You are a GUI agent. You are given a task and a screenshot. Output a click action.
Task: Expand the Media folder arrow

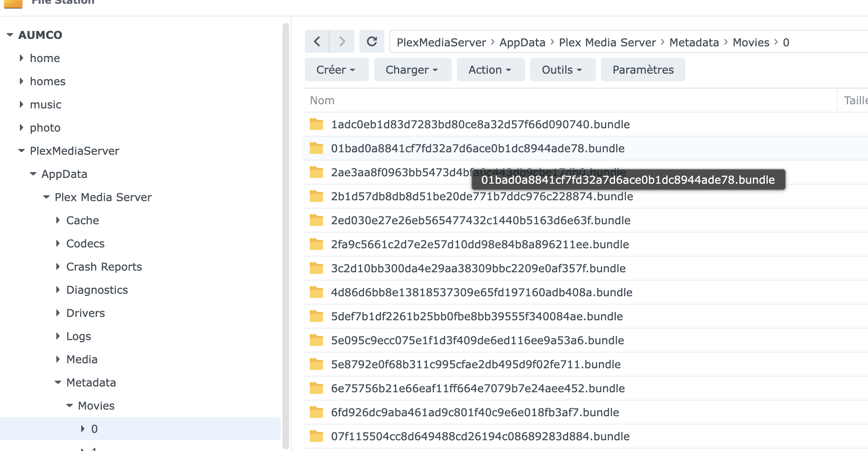(58, 359)
